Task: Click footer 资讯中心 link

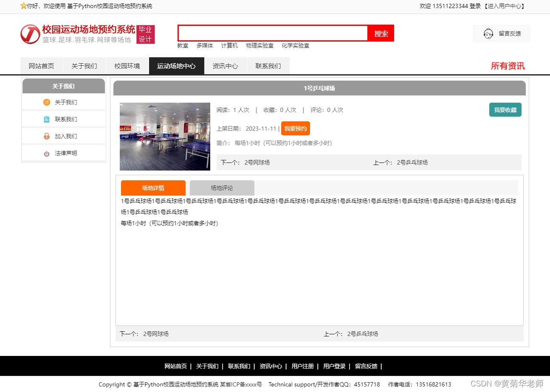Action: [x=271, y=366]
